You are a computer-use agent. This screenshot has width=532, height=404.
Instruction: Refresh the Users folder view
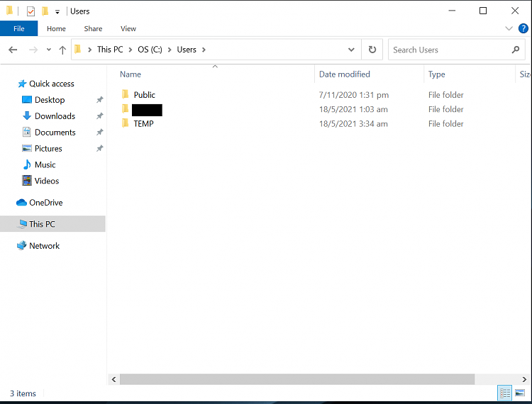click(372, 50)
